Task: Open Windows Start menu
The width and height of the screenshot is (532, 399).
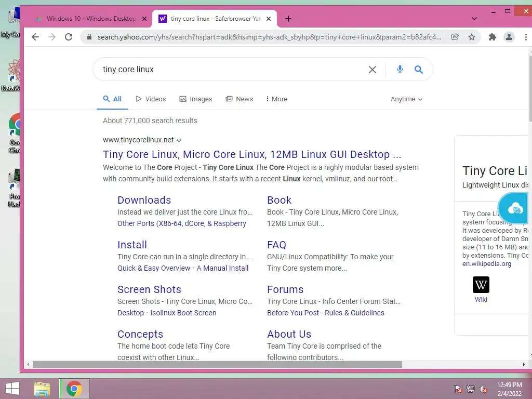Action: point(12,389)
